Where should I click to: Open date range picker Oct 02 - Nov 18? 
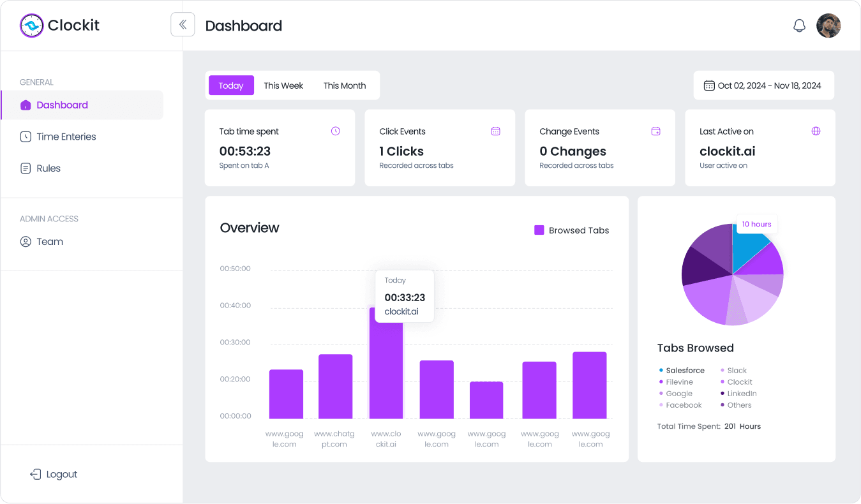pos(763,85)
